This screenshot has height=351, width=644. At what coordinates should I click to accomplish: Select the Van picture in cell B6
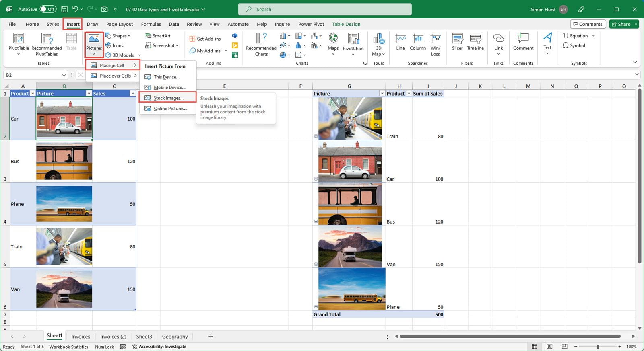click(64, 289)
